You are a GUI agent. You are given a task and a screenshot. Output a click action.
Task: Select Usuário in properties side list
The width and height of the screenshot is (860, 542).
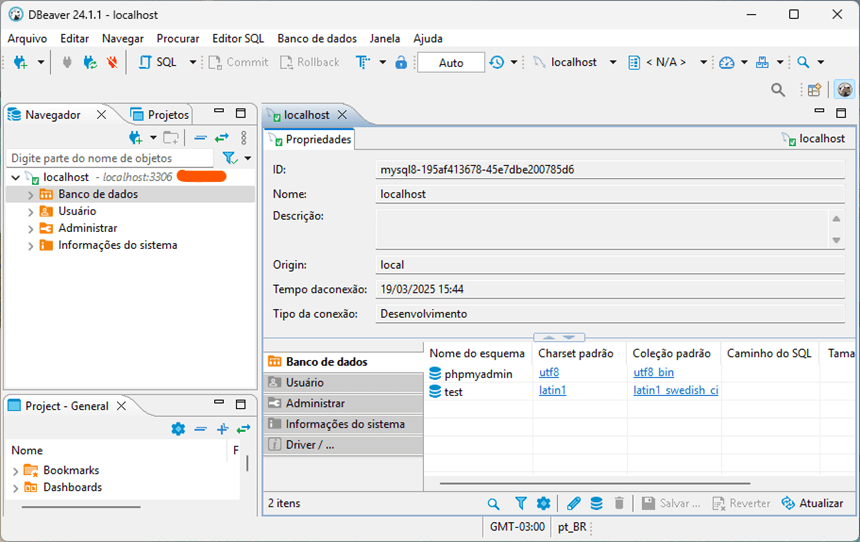[x=343, y=382]
